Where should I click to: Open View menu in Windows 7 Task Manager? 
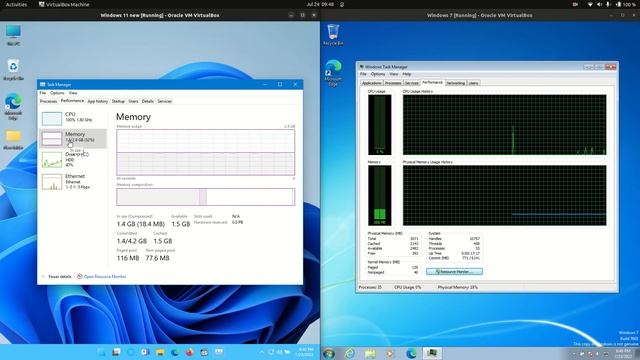click(x=393, y=74)
